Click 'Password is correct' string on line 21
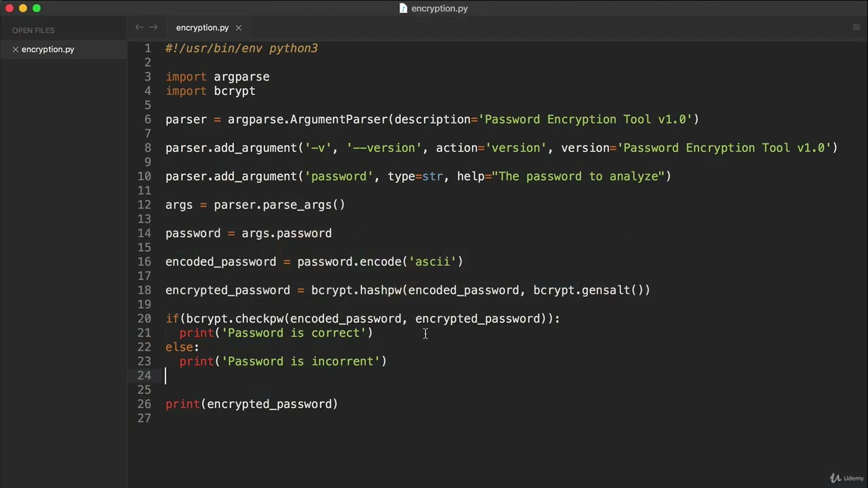The width and height of the screenshot is (868, 488). click(x=294, y=333)
